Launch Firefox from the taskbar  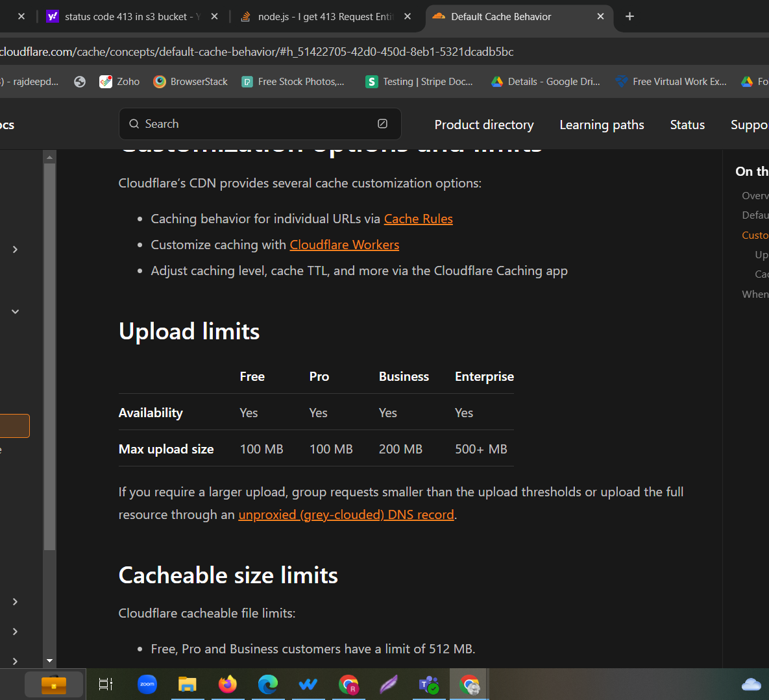click(x=228, y=684)
